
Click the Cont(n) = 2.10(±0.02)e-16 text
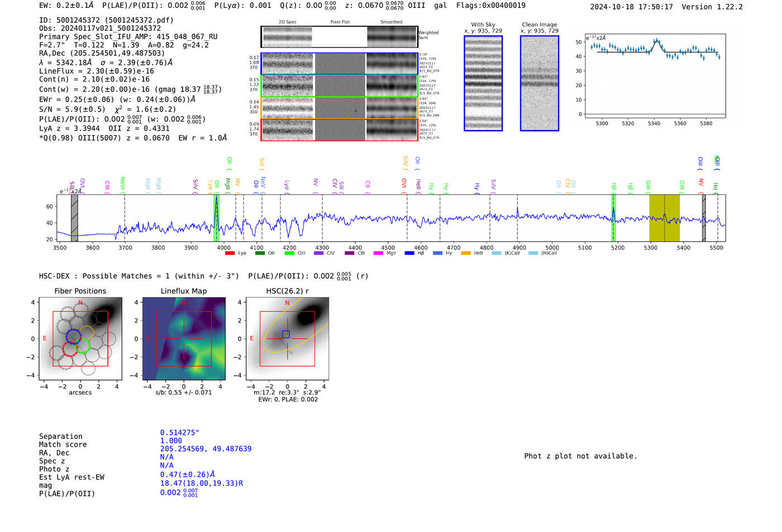(x=94, y=79)
